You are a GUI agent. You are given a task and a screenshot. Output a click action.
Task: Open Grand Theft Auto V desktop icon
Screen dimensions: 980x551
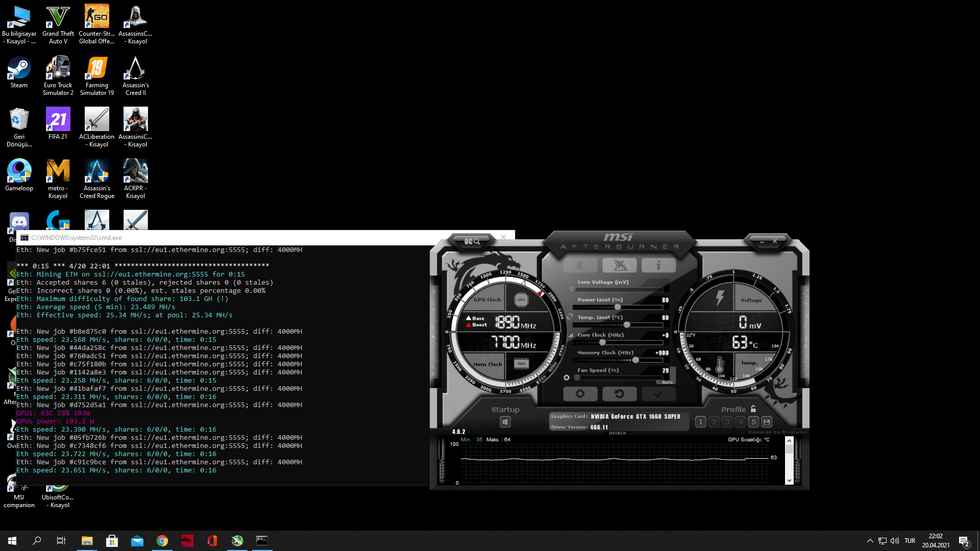[x=58, y=24]
